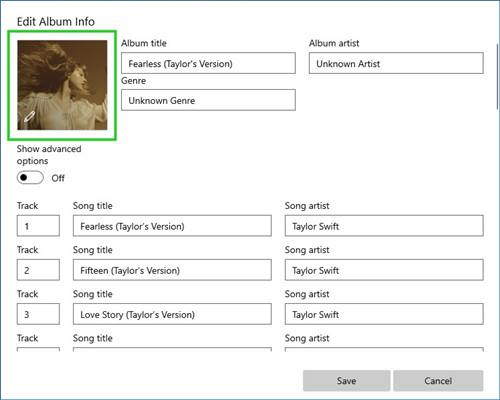Click Song artist field for track 1
This screenshot has width=500, height=400.
coord(384,226)
